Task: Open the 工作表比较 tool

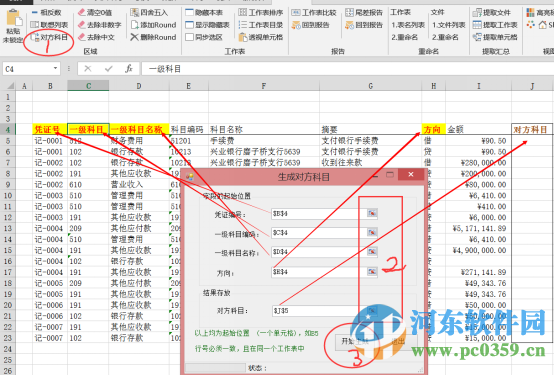Action: [x=314, y=13]
